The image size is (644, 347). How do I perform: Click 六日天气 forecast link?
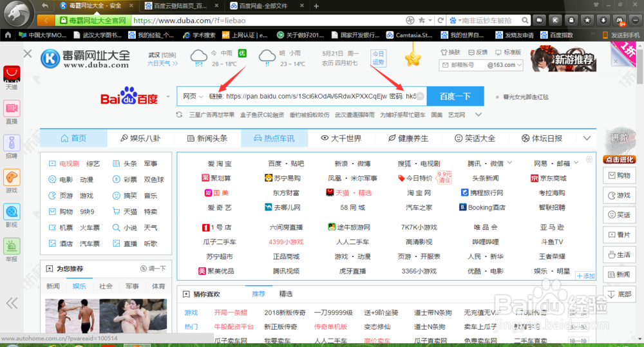tap(163, 64)
